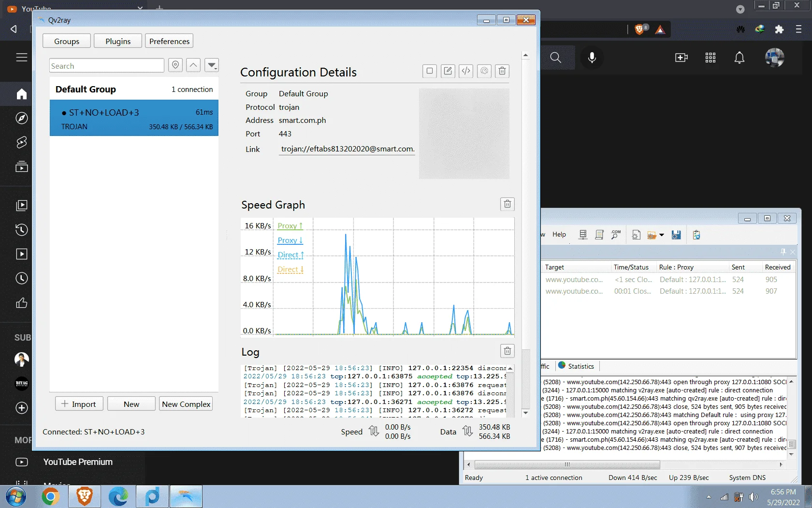Screen dimensions: 812x508
Task: Delete connection with trash icon in Configuration Details
Action: (502, 71)
